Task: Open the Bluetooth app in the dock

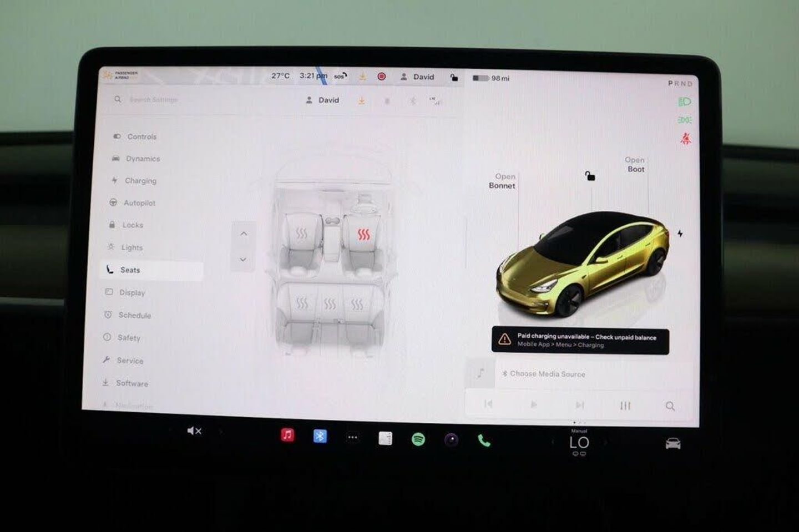Action: point(320,436)
